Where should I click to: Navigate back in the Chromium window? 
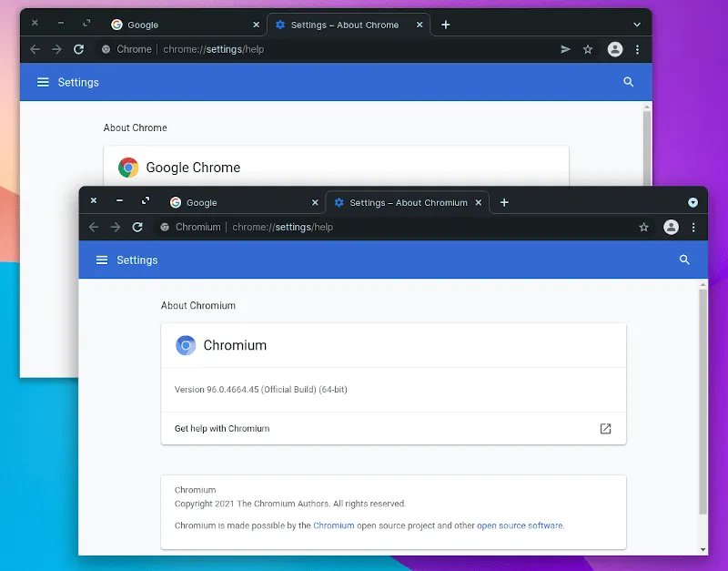point(94,227)
